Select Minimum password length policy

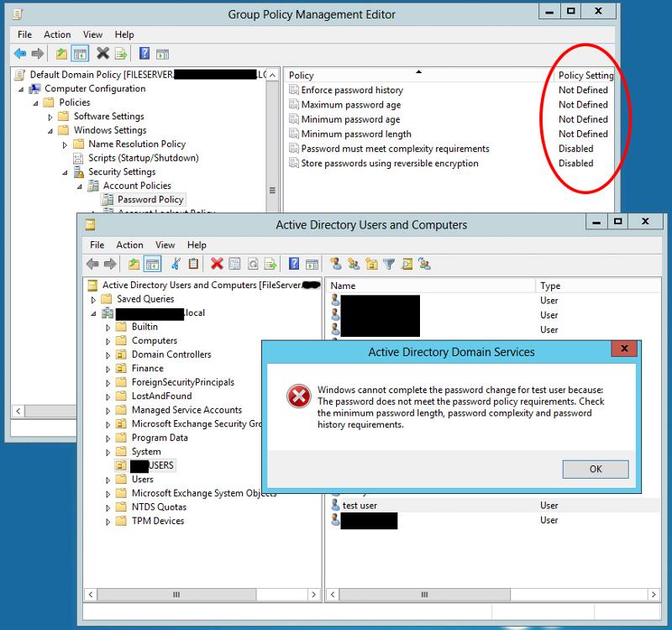pos(355,134)
